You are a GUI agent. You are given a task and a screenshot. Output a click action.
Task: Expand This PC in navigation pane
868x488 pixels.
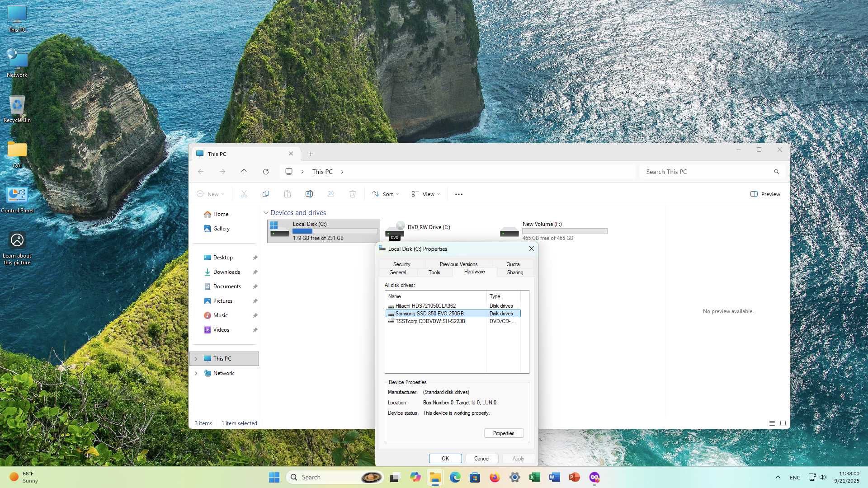tap(196, 359)
